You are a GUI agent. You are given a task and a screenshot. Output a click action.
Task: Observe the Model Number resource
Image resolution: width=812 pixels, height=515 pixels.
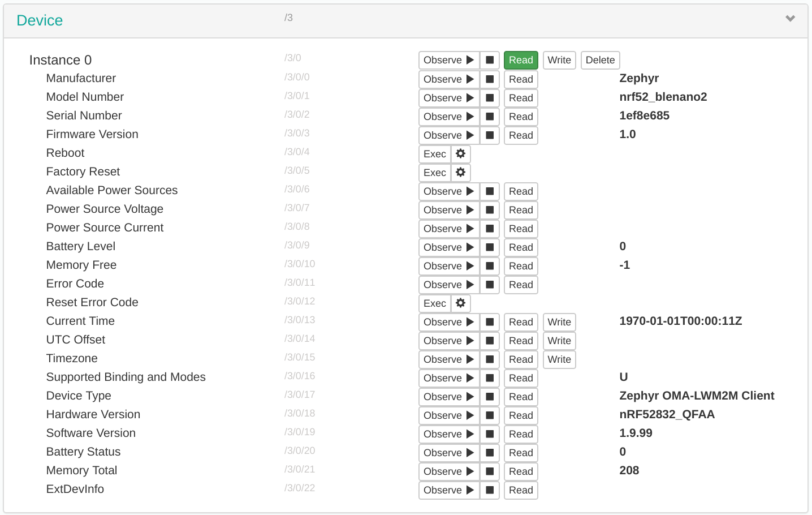449,98
